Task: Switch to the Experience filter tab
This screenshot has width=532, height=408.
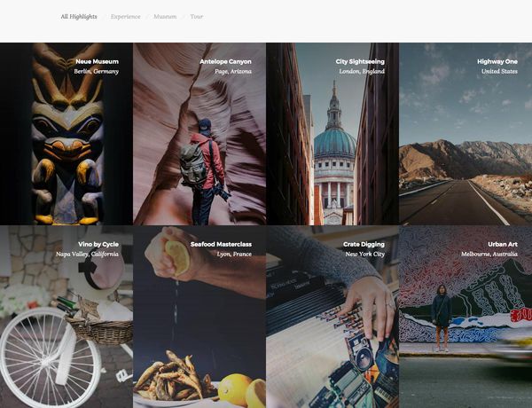Action: pyautogui.click(x=126, y=16)
